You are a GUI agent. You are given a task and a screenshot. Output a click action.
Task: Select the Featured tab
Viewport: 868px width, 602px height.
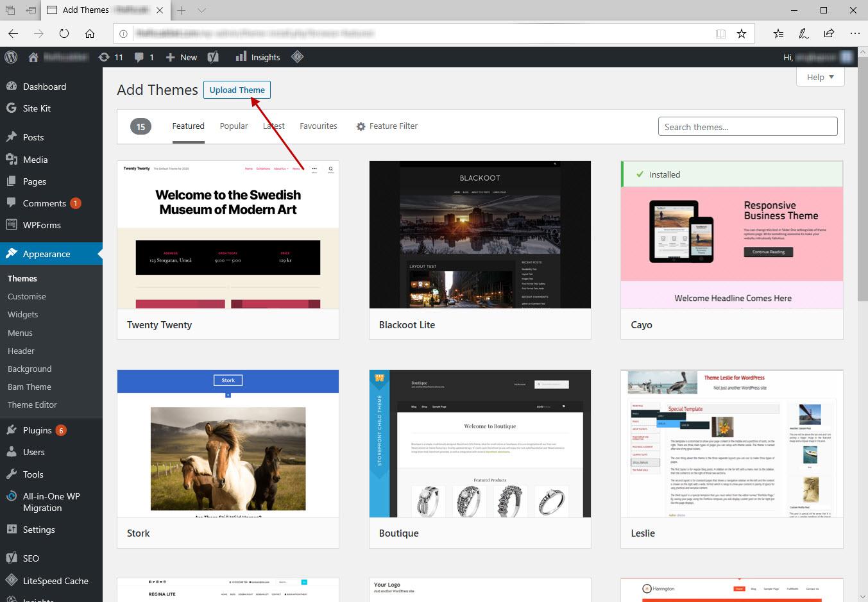tap(188, 126)
